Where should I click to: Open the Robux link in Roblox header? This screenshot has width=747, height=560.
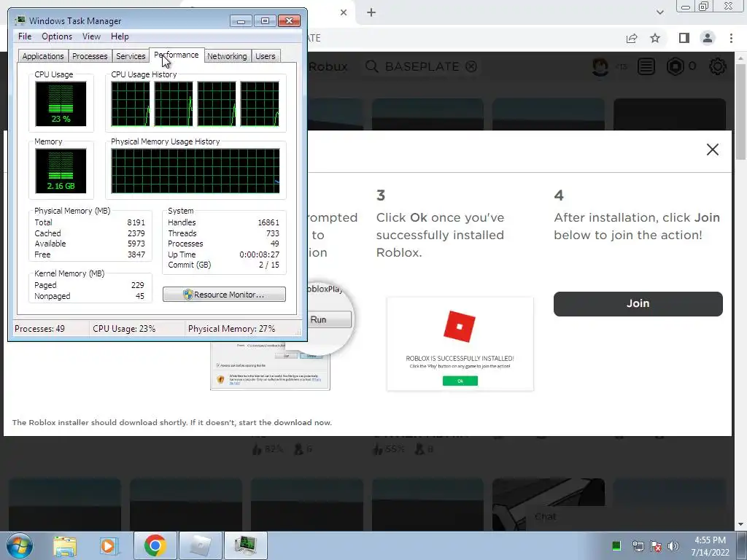328,66
